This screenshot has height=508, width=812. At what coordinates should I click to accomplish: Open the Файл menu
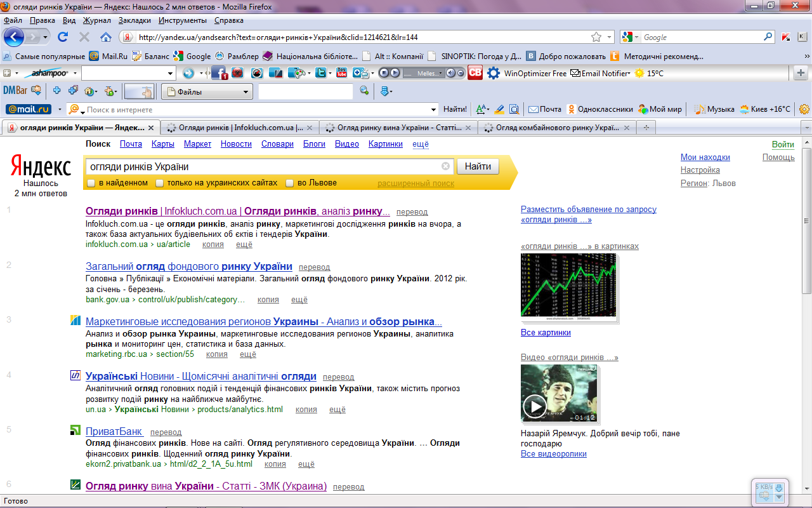[13, 20]
